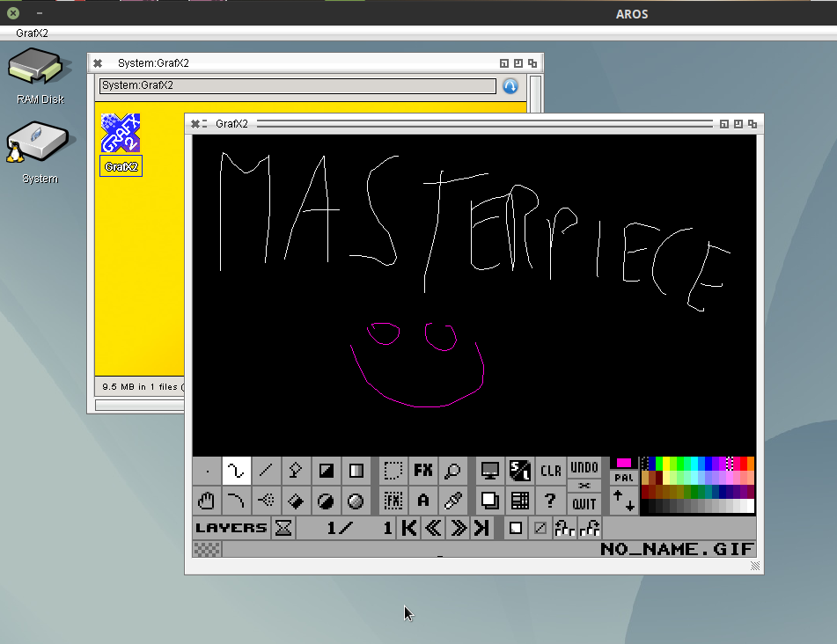Move frame back in sequence

point(565,528)
